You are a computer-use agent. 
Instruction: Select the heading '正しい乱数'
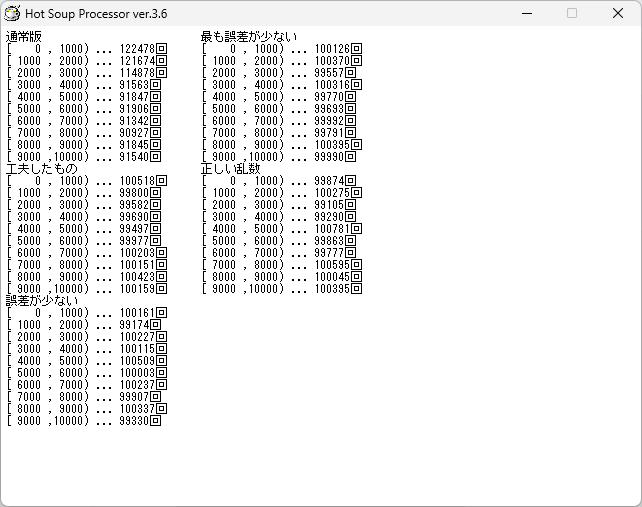(231, 169)
